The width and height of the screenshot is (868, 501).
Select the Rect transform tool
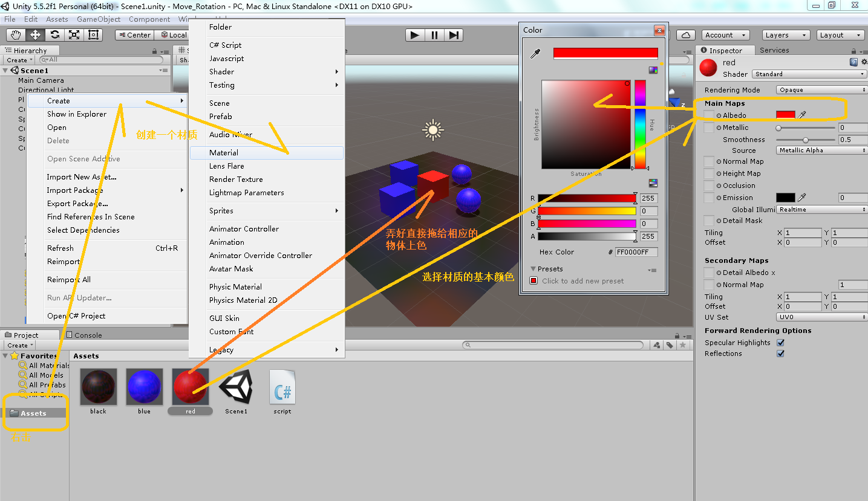point(93,35)
